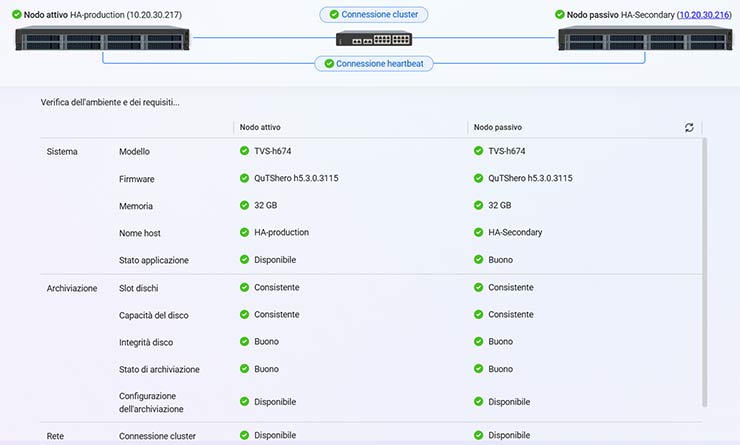Image resolution: width=740 pixels, height=445 pixels.
Task: Click the passive node HA-Secondary server image
Action: click(645, 38)
